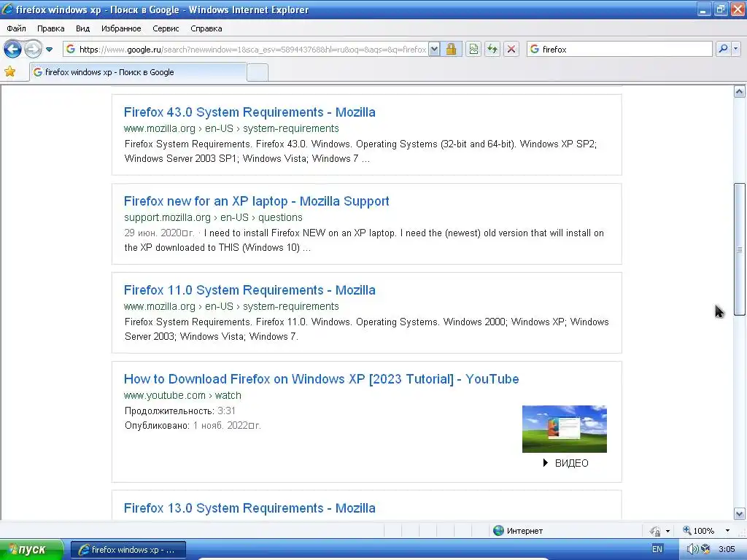Click the Internet Explorer title bar icon
This screenshot has height=560, width=747.
tap(7, 9)
